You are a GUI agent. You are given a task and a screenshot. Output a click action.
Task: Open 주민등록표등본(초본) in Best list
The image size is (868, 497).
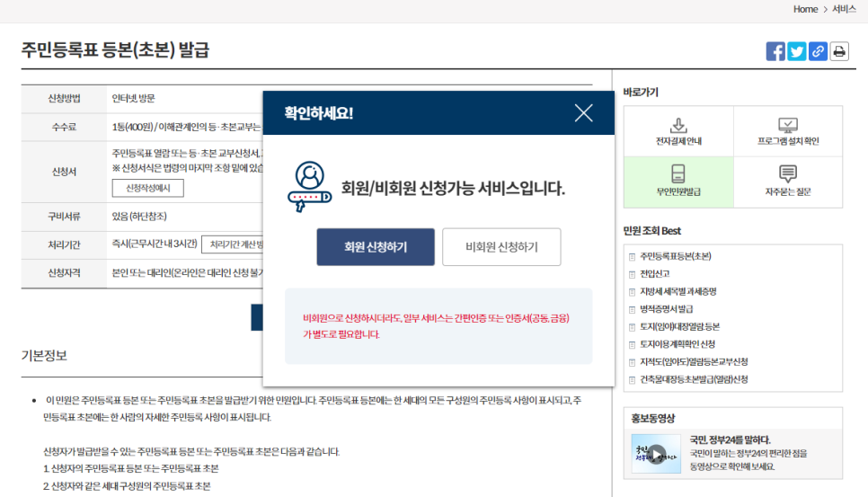675,257
